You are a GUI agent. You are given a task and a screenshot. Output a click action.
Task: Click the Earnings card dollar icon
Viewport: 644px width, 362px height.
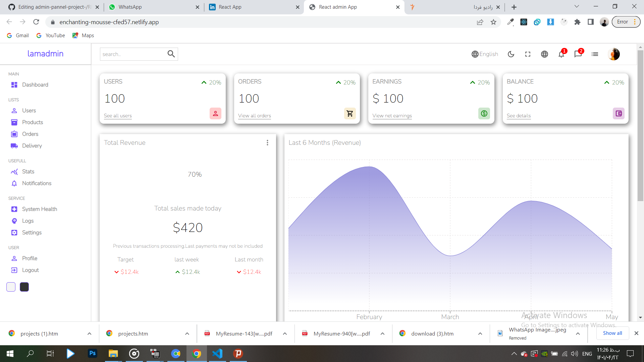(x=484, y=114)
